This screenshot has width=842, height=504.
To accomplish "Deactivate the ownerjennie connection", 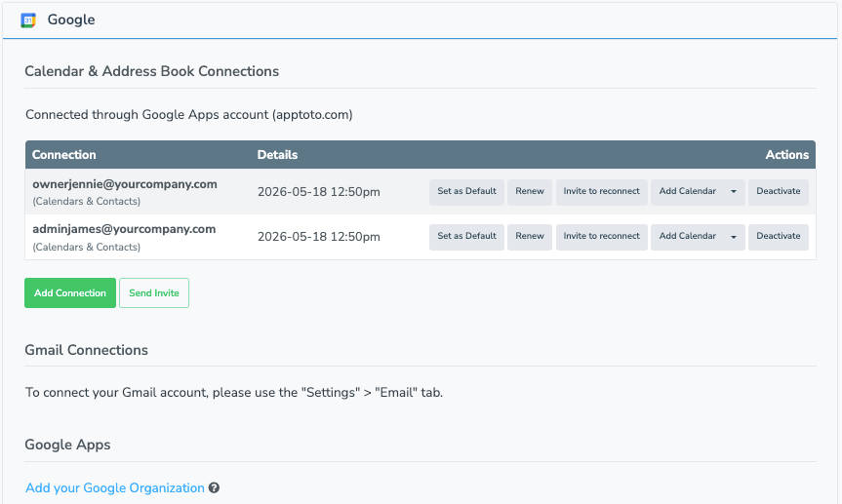I will coord(779,192).
